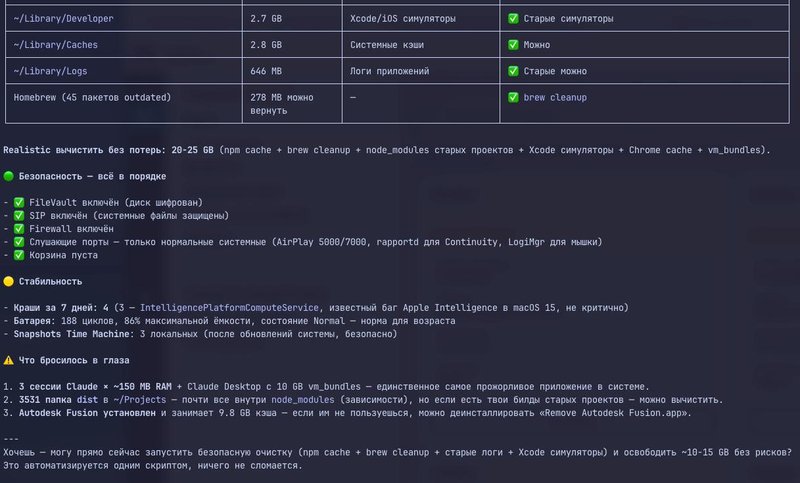
Task: Click 'IntelligencePlatformComputeService' highlighted name
Action: [229, 308]
